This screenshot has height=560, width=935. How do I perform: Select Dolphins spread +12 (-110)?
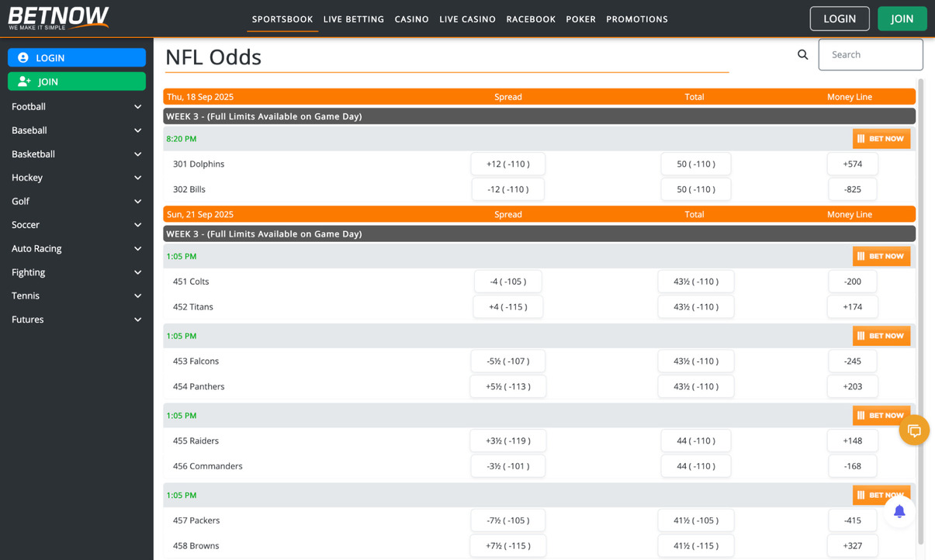508,164
